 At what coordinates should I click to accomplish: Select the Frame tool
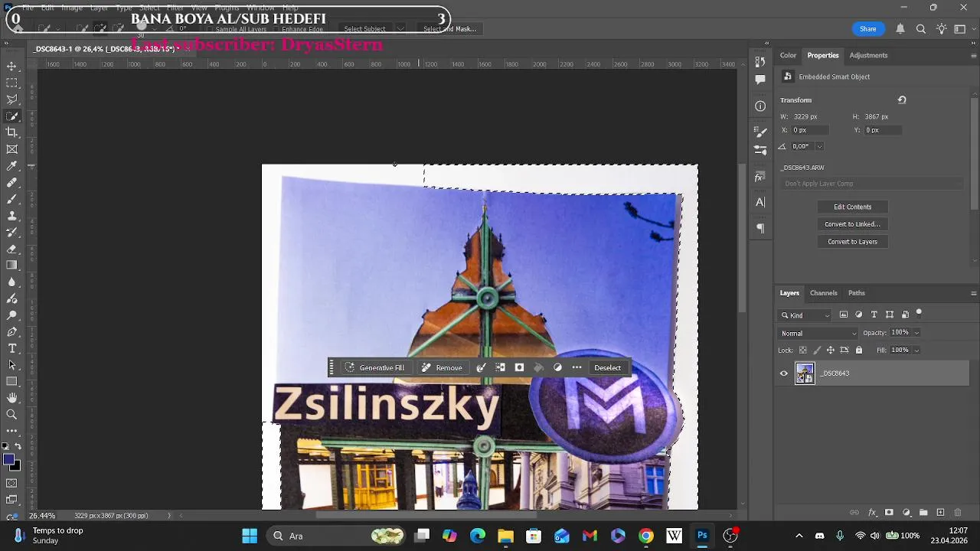click(x=11, y=149)
